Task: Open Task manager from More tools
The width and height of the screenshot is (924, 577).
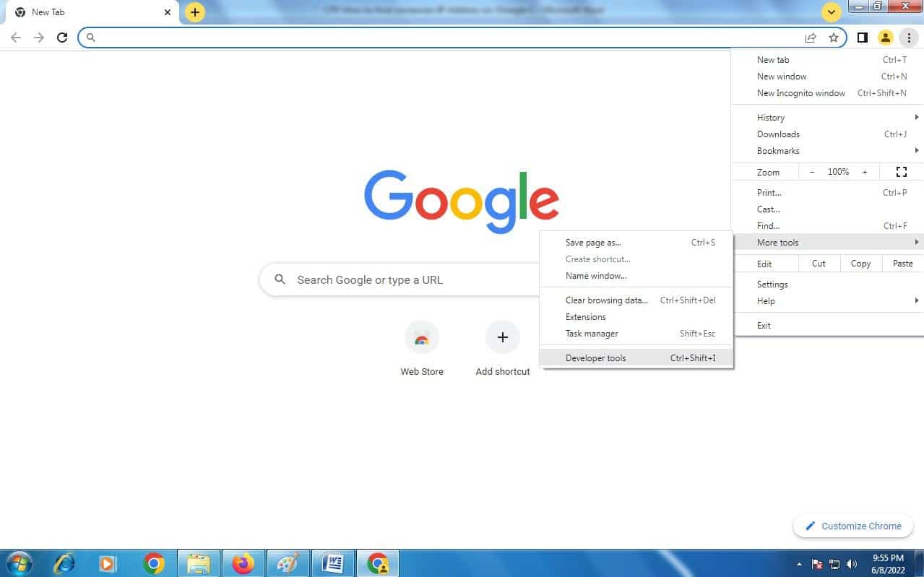Action: (592, 333)
